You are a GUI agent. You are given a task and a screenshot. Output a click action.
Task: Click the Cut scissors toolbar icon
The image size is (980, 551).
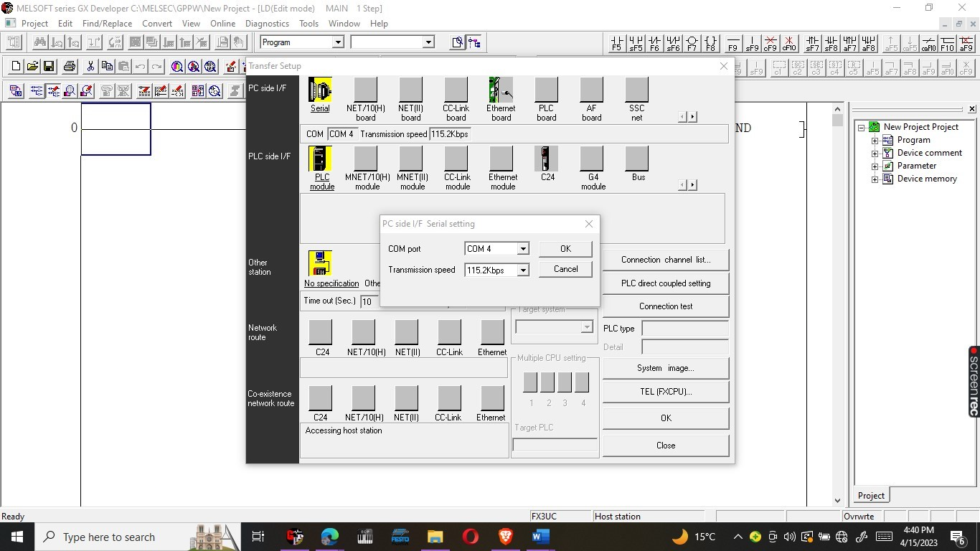tap(90, 67)
